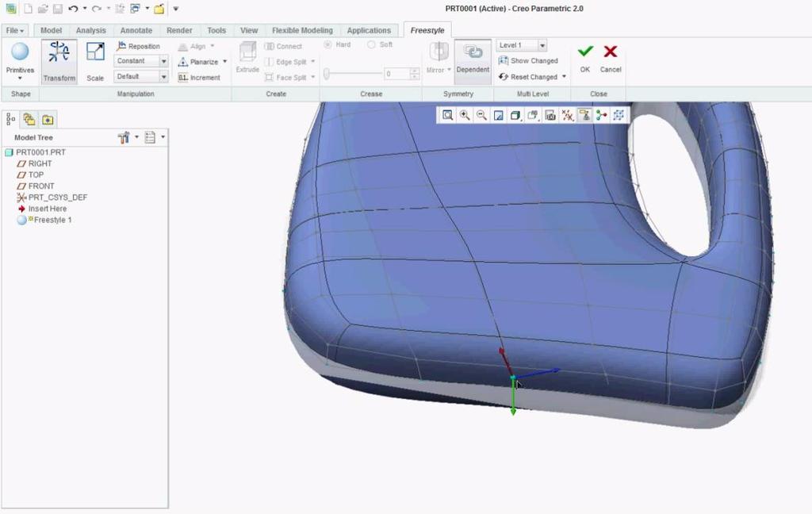
Task: Click the View Manager camera icon
Action: [x=550, y=115]
